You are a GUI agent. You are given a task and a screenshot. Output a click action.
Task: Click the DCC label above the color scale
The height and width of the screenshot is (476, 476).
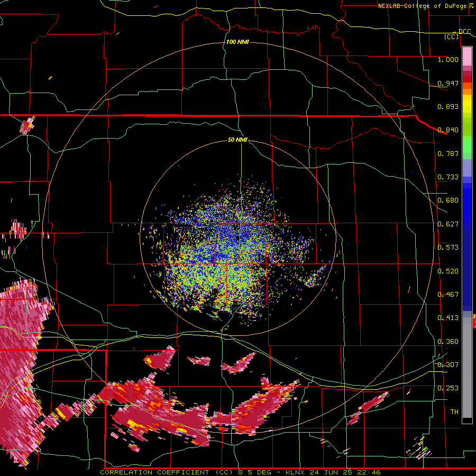point(464,31)
